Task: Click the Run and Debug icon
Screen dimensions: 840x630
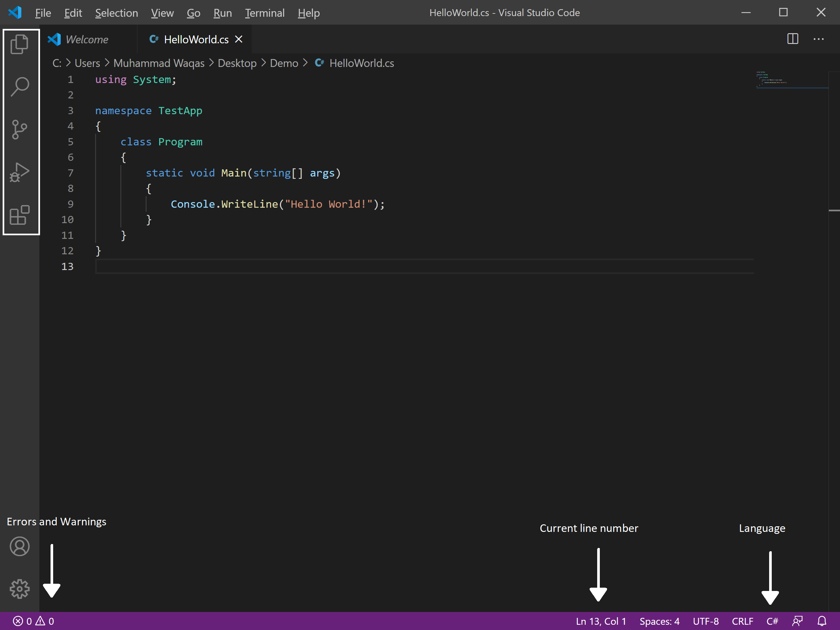Action: click(x=18, y=172)
